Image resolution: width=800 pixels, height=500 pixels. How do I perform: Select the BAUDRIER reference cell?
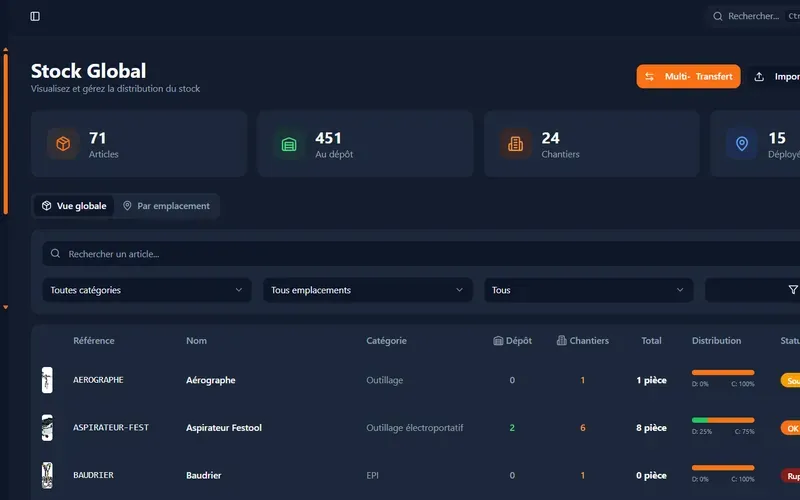point(93,475)
